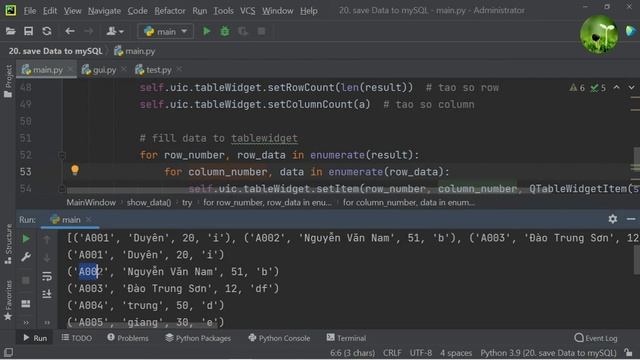Open the Python Console tool window tab
Image resolution: width=640 pixels, height=360 pixels.
(279, 338)
